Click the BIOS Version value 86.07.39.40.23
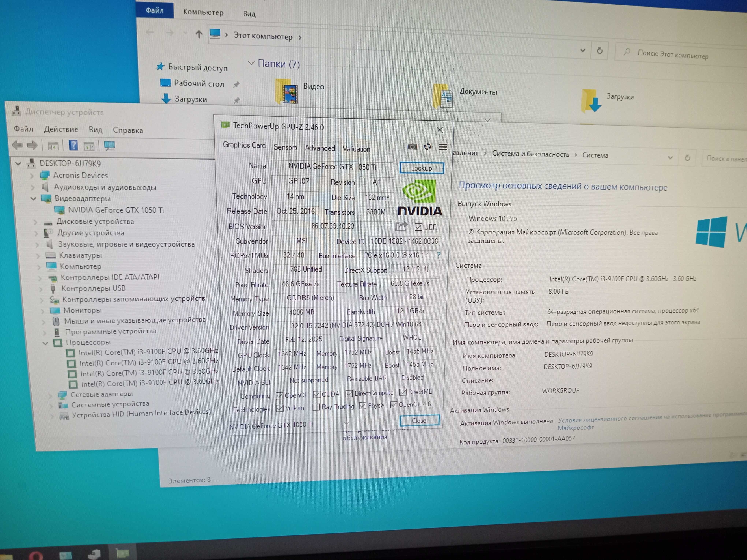The width and height of the screenshot is (747, 560). pyautogui.click(x=333, y=226)
